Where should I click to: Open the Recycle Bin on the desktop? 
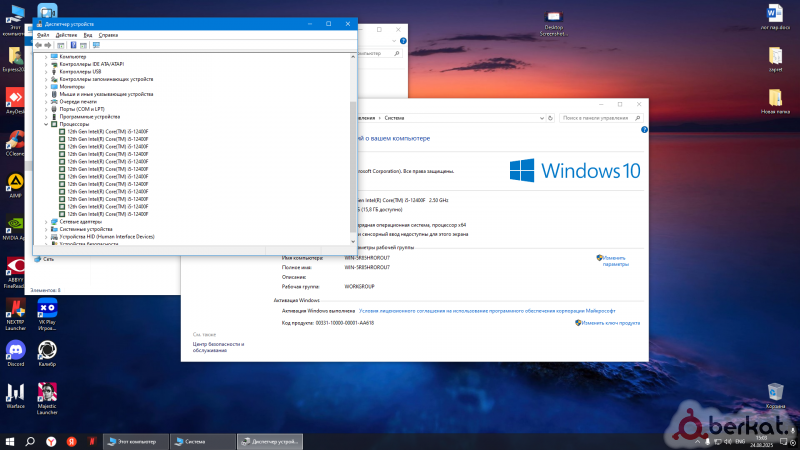775,393
